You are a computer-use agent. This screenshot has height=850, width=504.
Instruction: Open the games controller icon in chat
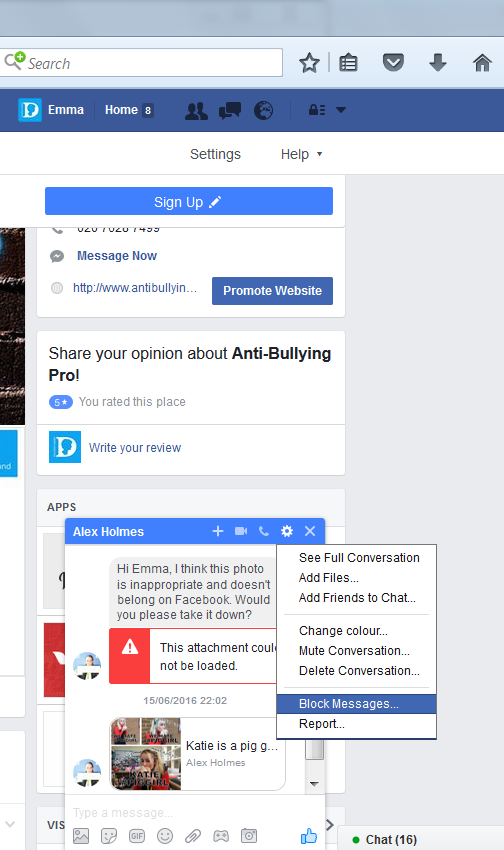pyautogui.click(x=221, y=836)
